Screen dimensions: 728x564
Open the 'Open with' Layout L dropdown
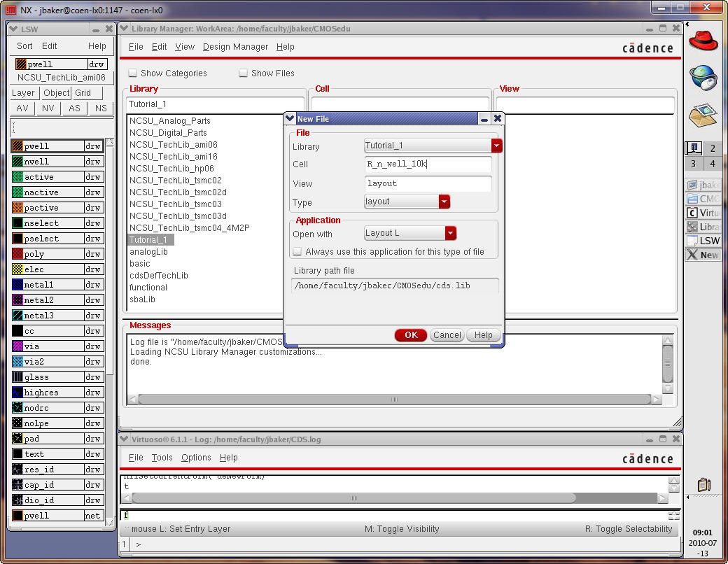tap(450, 233)
